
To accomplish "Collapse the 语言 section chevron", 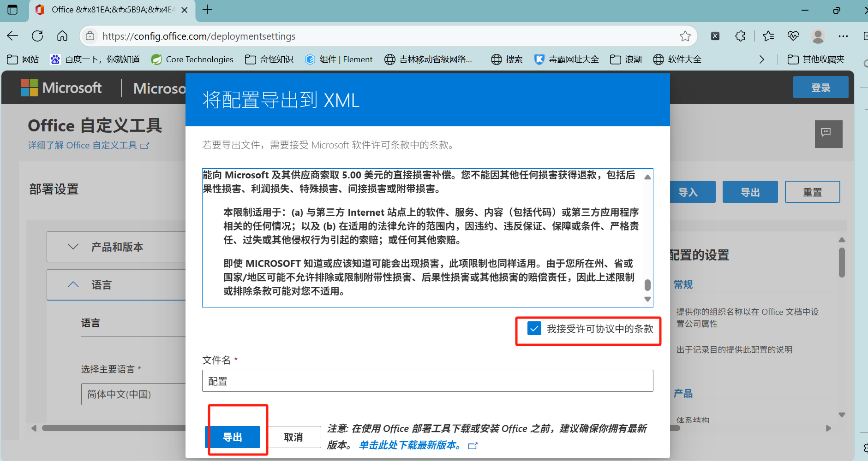I will click(x=73, y=284).
